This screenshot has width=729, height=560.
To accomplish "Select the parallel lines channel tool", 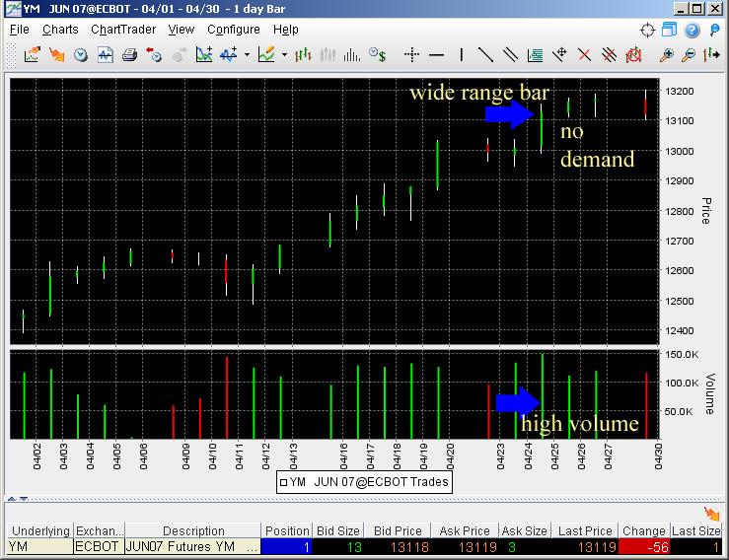I will click(510, 55).
